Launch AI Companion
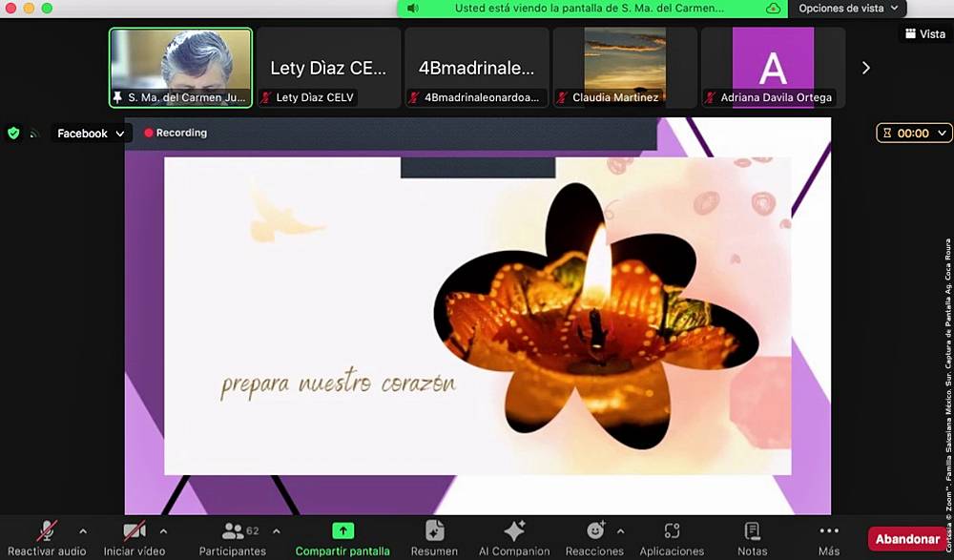The image size is (954, 560). click(514, 539)
